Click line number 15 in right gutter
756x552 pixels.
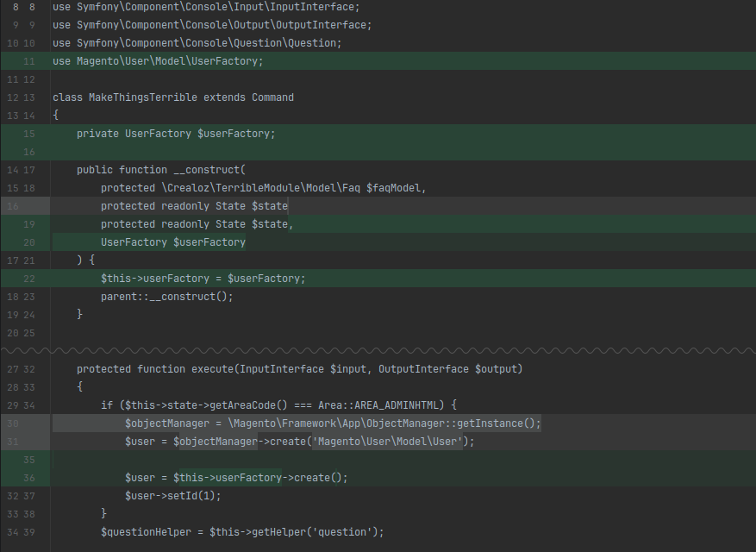point(29,133)
